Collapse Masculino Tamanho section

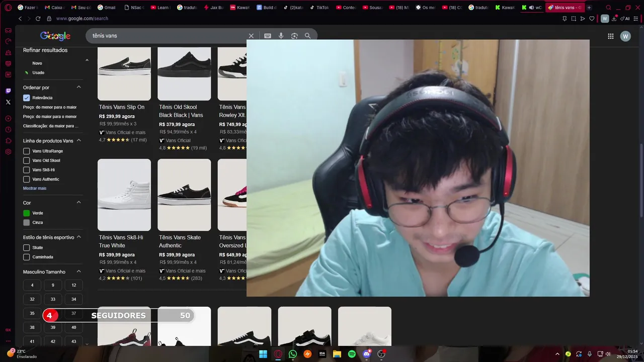(79, 271)
